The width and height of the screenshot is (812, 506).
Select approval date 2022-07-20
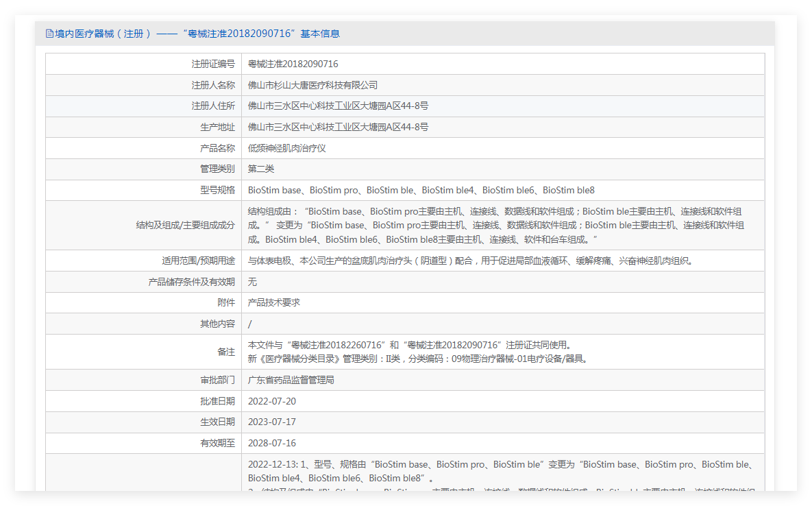272,401
